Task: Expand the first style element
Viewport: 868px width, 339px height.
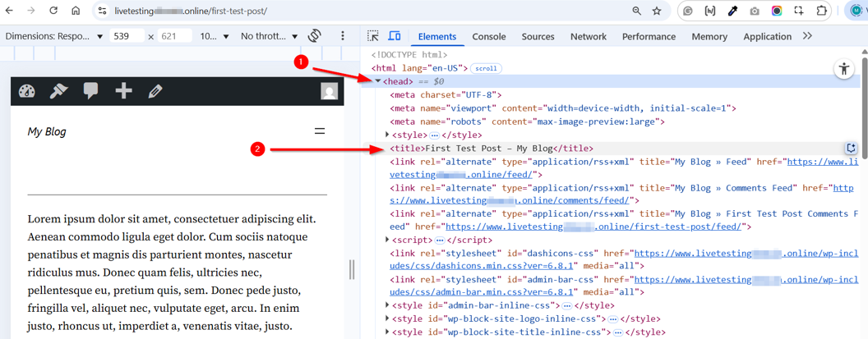Action: point(387,135)
